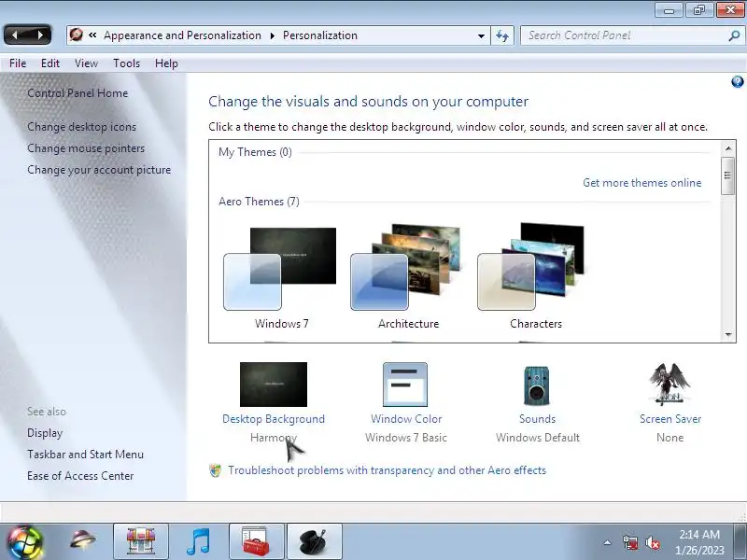Click the Sounds link text

[538, 419]
